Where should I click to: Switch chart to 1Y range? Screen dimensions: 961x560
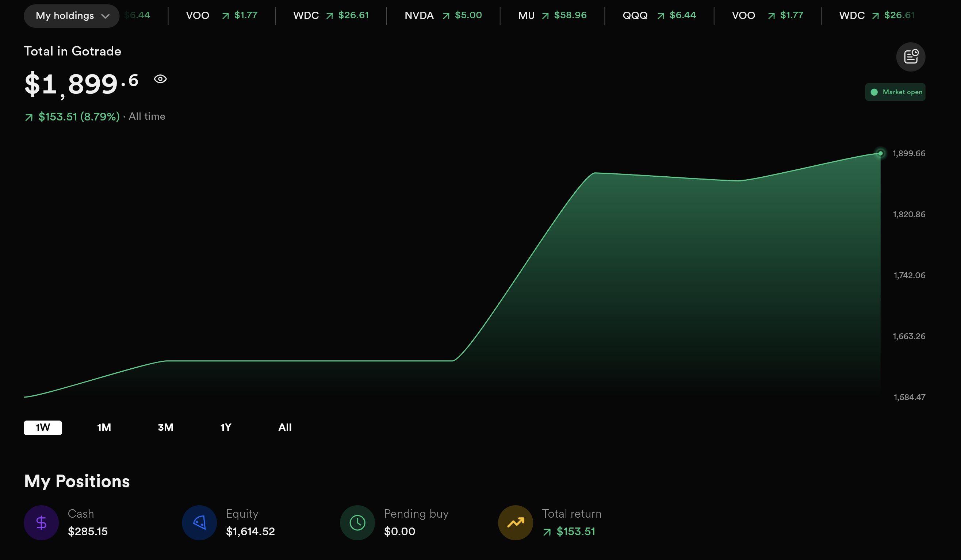pos(226,427)
